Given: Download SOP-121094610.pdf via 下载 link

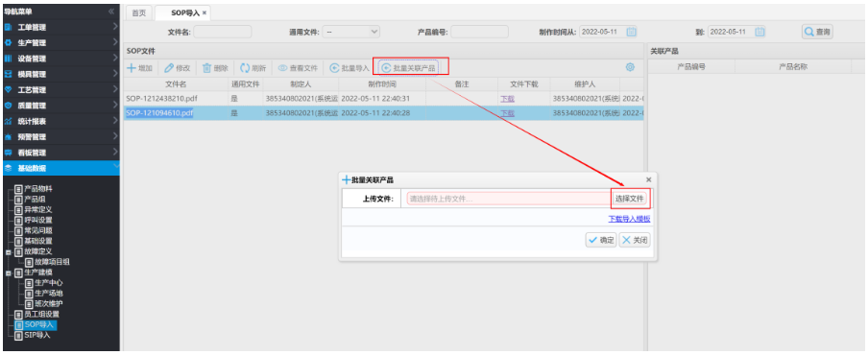Looking at the screenshot, I should 508,113.
